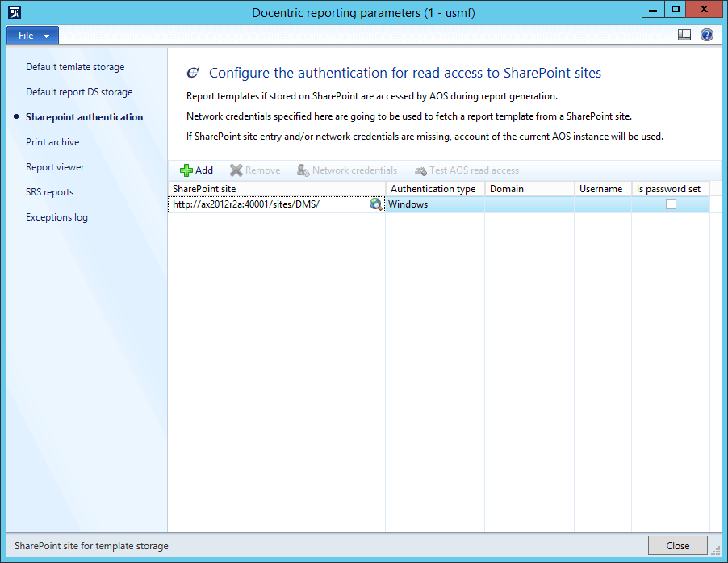The height and width of the screenshot is (563, 728).
Task: Click the application icon in title bar
Action: [x=15, y=12]
